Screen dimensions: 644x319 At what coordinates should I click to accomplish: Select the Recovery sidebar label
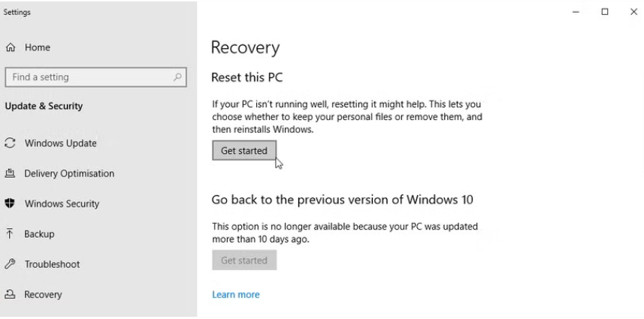(x=43, y=295)
